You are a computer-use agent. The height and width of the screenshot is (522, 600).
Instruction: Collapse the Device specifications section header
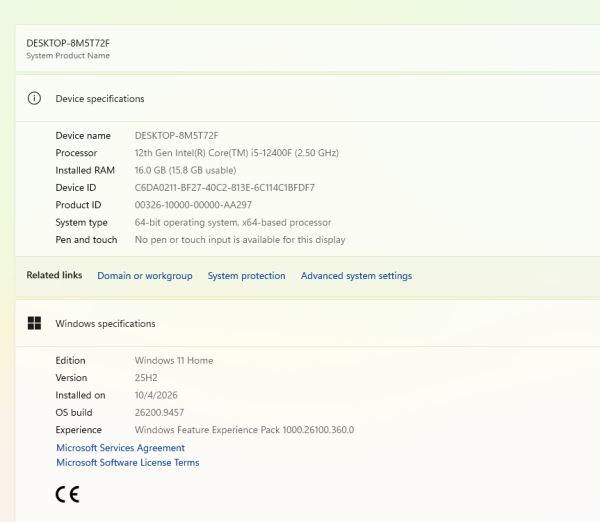pyautogui.click(x=308, y=98)
